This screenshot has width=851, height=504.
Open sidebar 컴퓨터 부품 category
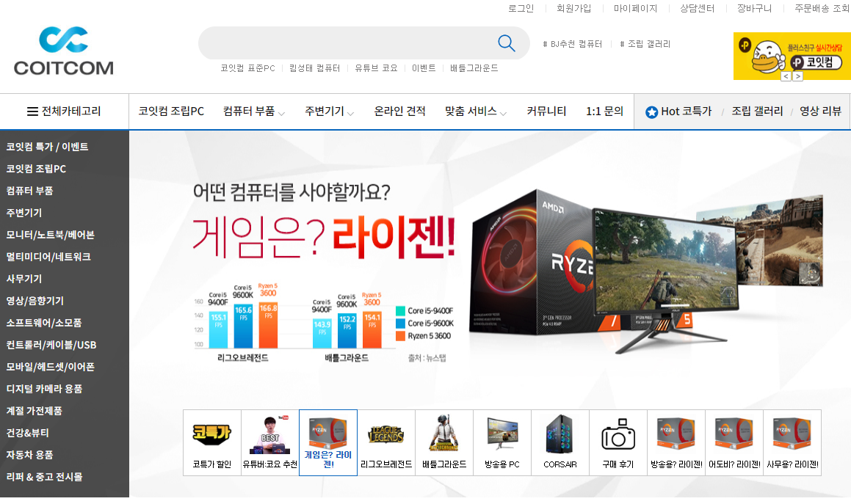click(x=30, y=191)
